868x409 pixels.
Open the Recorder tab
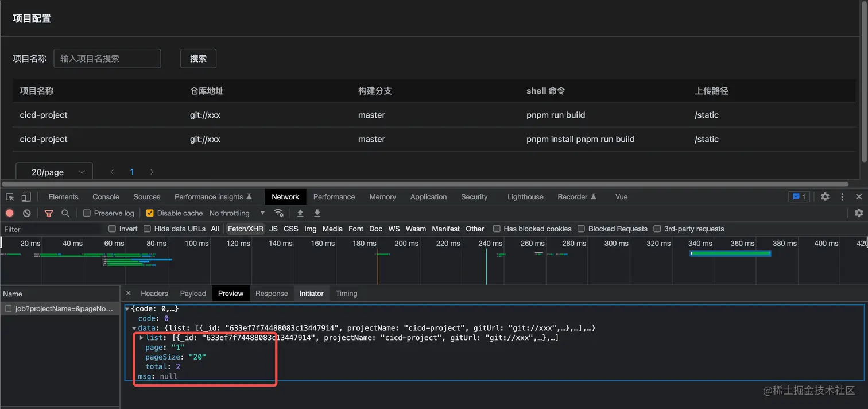[x=577, y=196]
